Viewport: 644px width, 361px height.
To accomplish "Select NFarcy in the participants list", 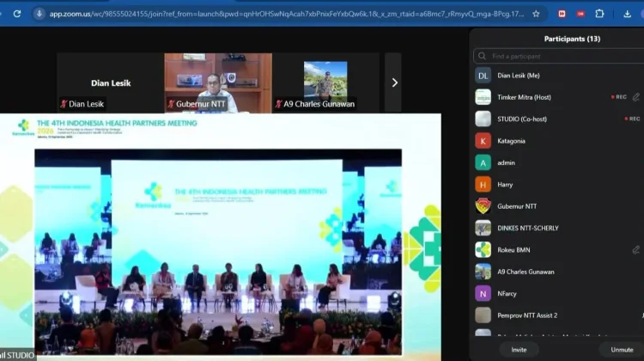I will [x=559, y=293].
